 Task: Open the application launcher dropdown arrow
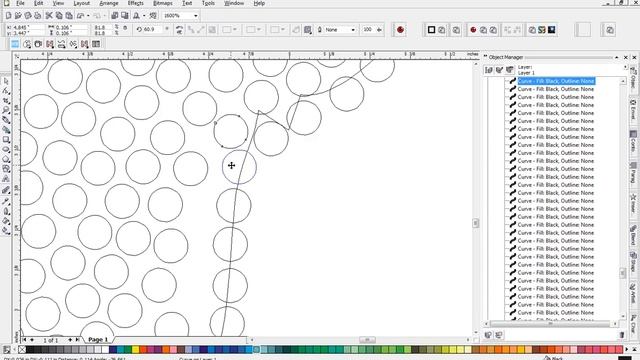point(144,16)
